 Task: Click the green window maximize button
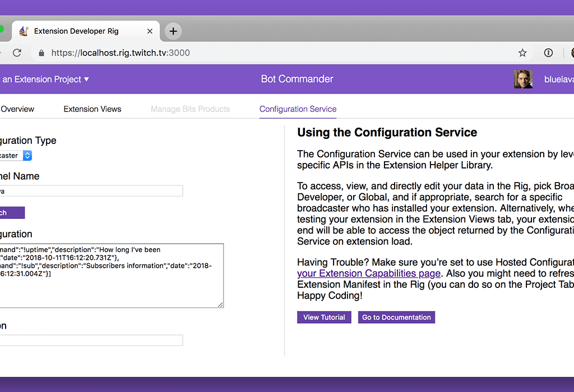[1, 29]
